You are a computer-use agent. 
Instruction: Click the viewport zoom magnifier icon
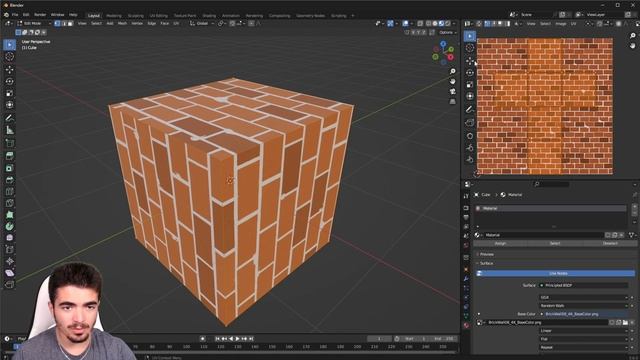(x=452, y=71)
